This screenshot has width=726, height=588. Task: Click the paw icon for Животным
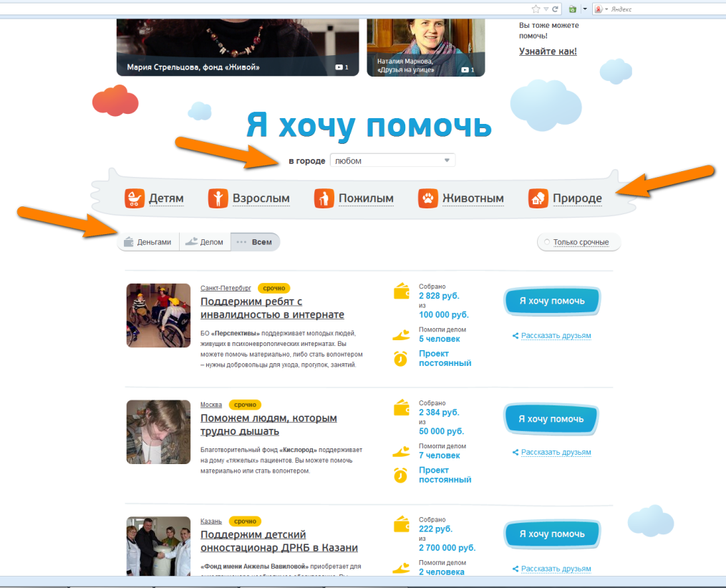427,198
